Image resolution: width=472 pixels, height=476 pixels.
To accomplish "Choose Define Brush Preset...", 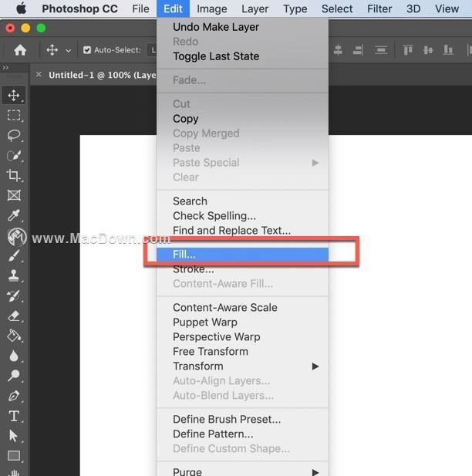I will point(242,419).
